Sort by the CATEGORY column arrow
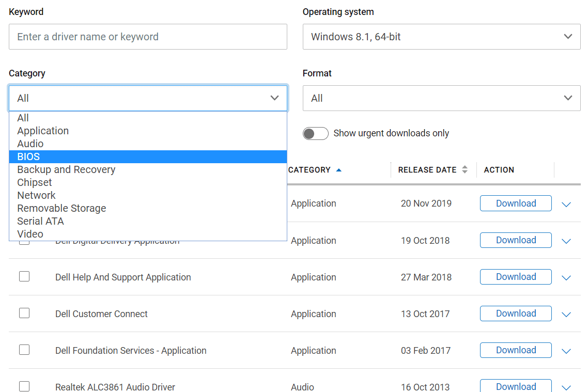The height and width of the screenshot is (392, 588). point(338,170)
